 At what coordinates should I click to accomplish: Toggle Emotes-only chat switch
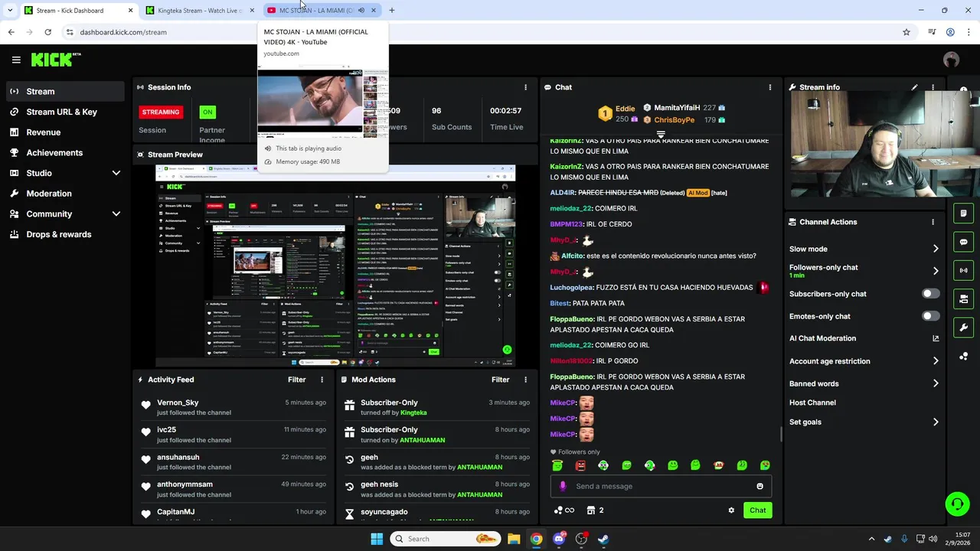click(930, 316)
